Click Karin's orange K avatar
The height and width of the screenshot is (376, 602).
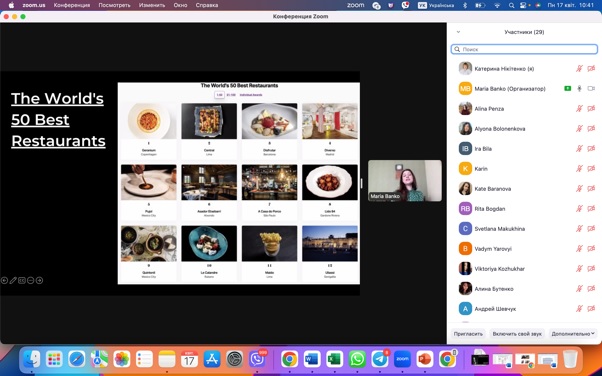465,169
